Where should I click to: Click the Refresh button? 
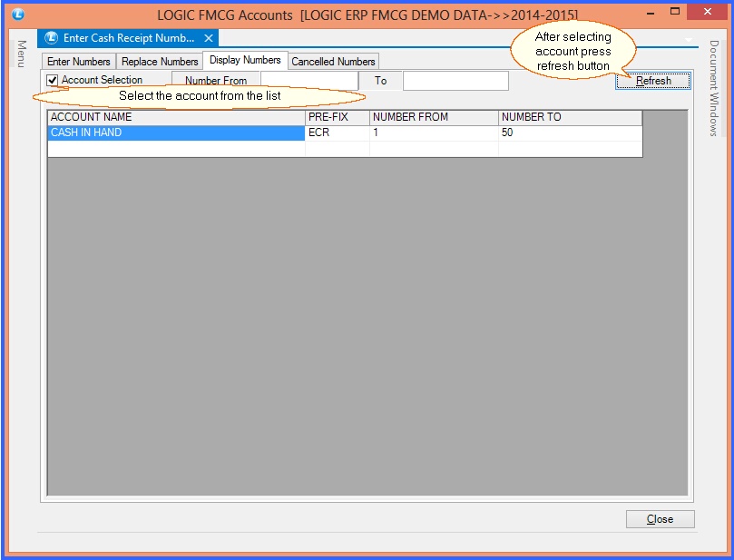[x=652, y=81]
